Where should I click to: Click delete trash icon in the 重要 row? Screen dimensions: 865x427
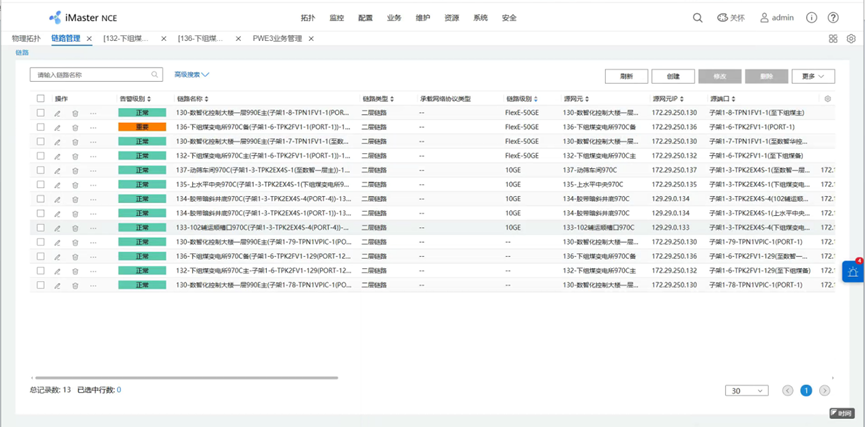[75, 127]
